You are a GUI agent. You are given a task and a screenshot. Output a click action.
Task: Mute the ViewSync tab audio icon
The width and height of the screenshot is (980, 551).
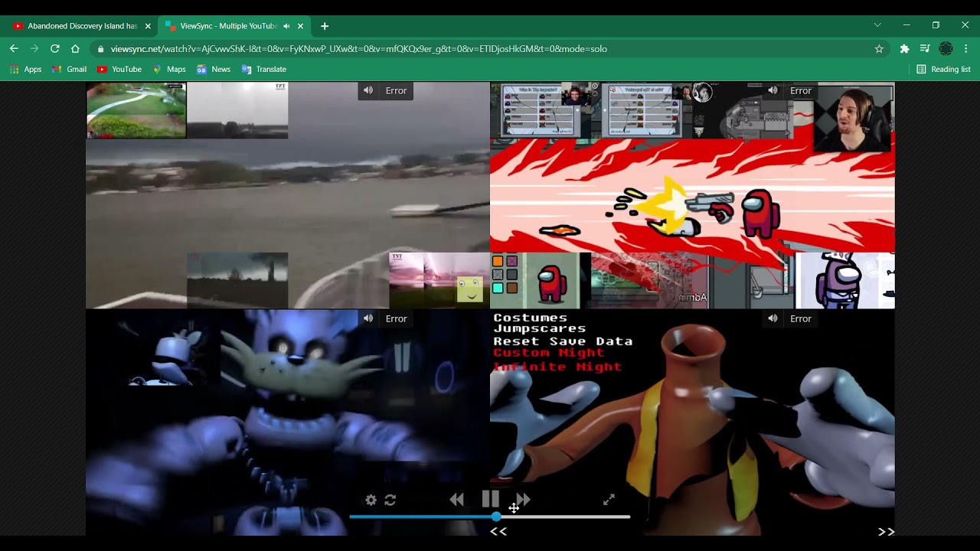coord(286,26)
